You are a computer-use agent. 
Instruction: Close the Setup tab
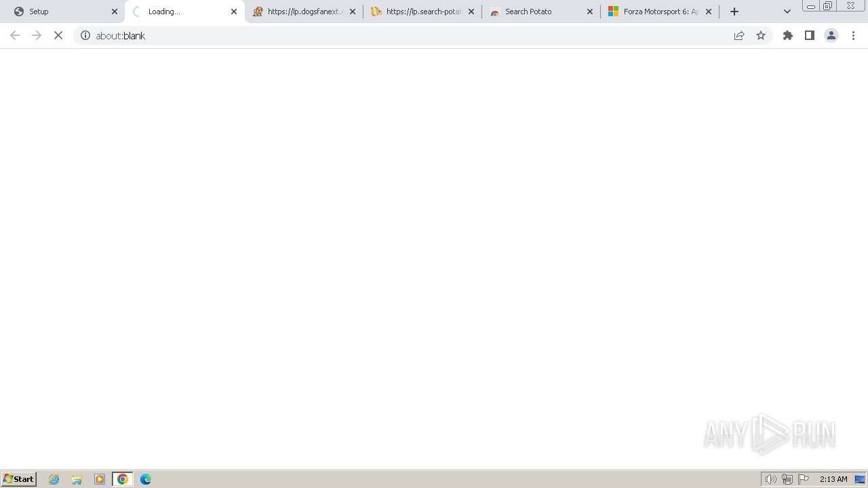pos(115,12)
